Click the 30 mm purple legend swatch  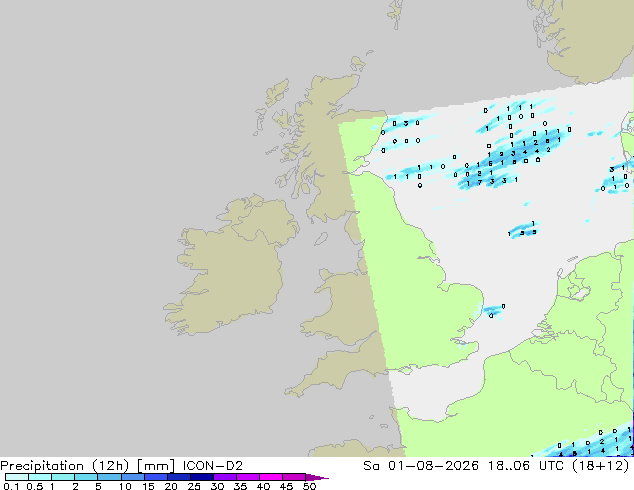(x=225, y=477)
